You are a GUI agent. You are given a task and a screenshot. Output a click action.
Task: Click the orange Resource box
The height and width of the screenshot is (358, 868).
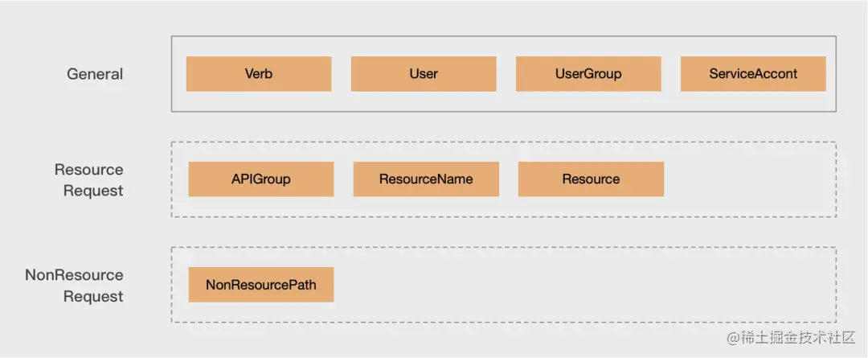[591, 179]
